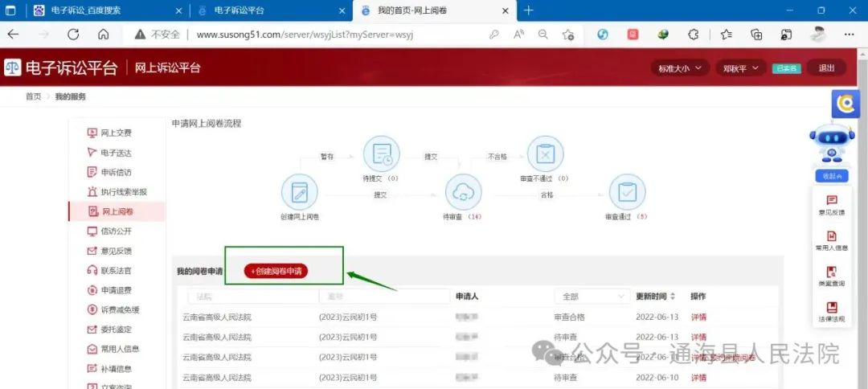868x389 pixels.
Task: Go back with the browser back arrow
Action: (x=13, y=35)
